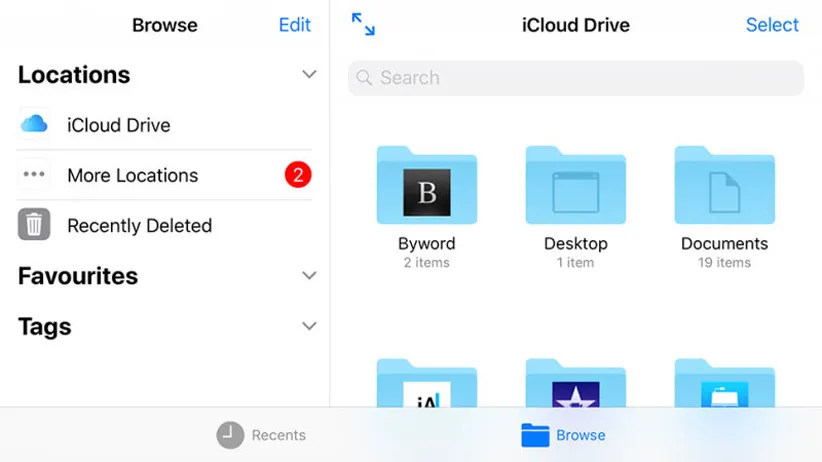The width and height of the screenshot is (822, 462).
Task: Tap the iCloud Drive cloud icon
Action: pyautogui.click(x=34, y=125)
